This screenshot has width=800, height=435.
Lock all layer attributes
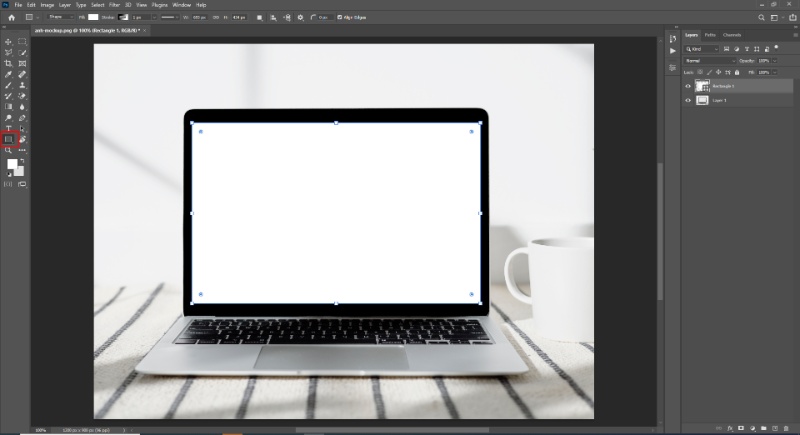pyautogui.click(x=737, y=72)
